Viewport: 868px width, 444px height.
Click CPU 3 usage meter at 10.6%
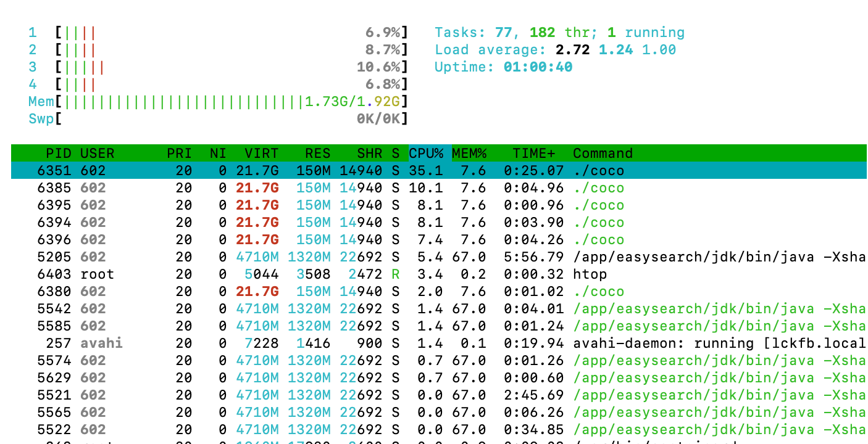tap(218, 67)
